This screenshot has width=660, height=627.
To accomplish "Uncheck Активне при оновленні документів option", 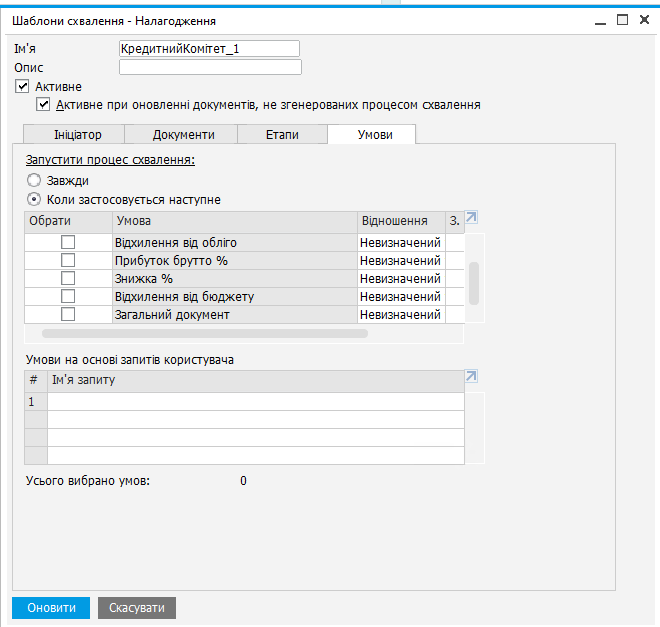I will tap(42, 104).
